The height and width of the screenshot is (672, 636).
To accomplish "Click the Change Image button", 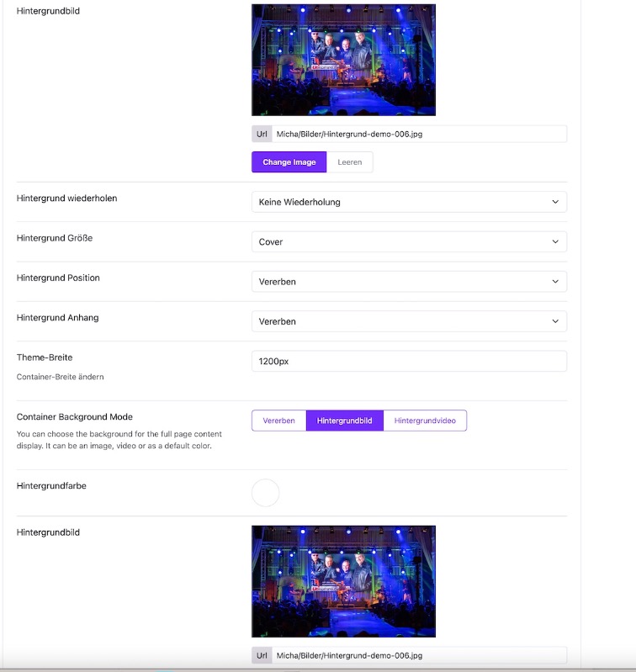I will 289,162.
